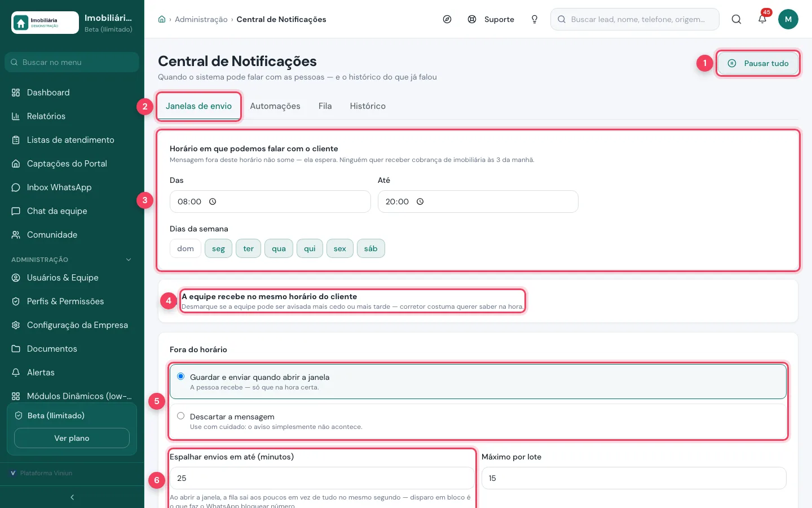Open the Suporte link in the top bar

[491, 19]
